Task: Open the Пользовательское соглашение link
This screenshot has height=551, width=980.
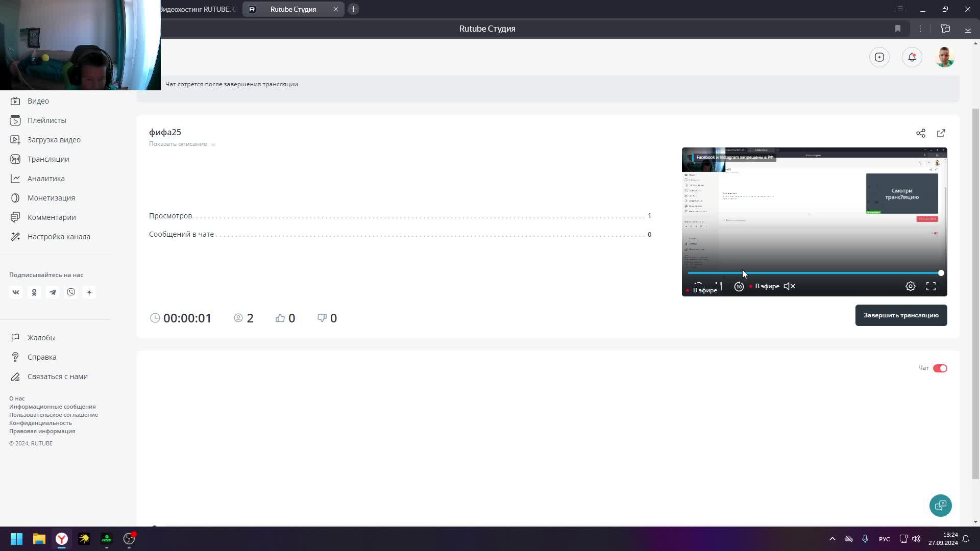Action: (54, 415)
